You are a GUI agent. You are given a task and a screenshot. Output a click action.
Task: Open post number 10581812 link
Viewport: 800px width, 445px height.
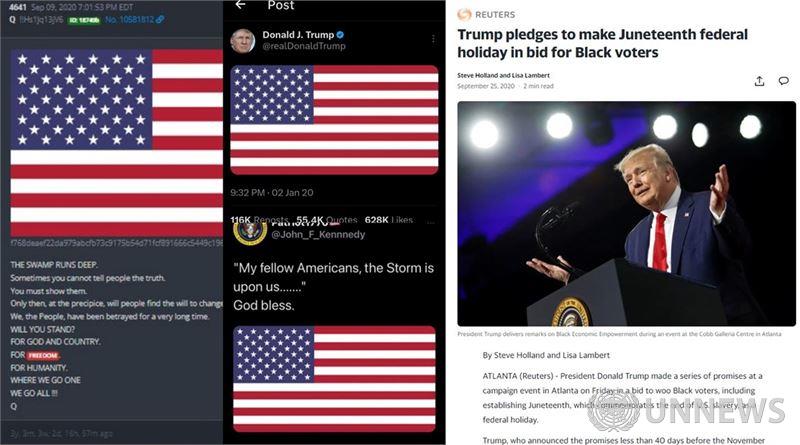[130, 19]
